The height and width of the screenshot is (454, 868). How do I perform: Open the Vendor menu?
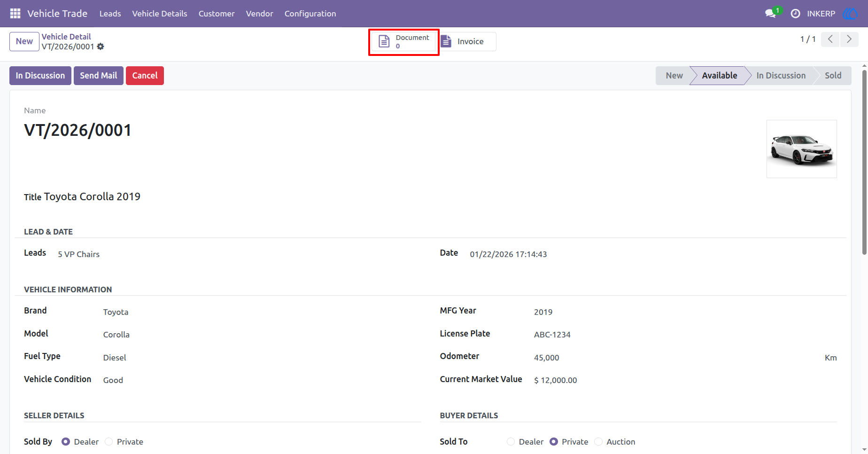[259, 14]
